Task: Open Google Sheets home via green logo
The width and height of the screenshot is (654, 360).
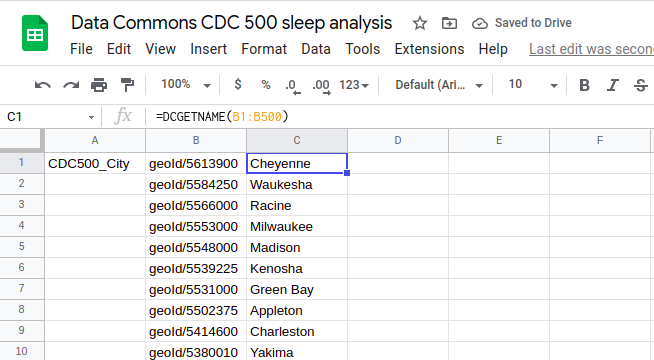Action: (35, 33)
